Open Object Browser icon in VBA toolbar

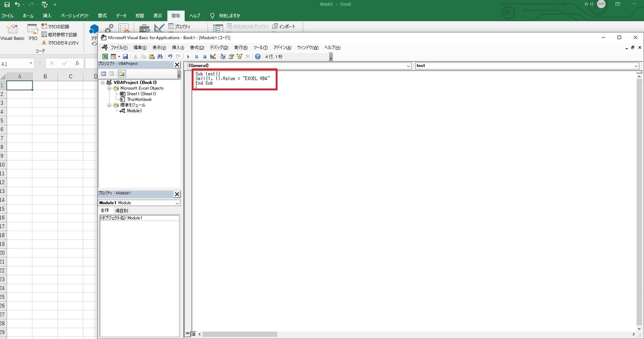click(x=239, y=56)
